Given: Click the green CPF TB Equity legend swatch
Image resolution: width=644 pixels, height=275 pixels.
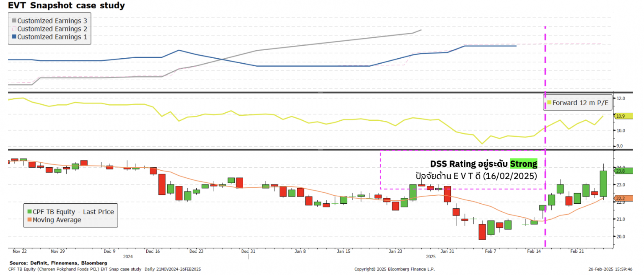Looking at the screenshot, I should tap(29, 212).
